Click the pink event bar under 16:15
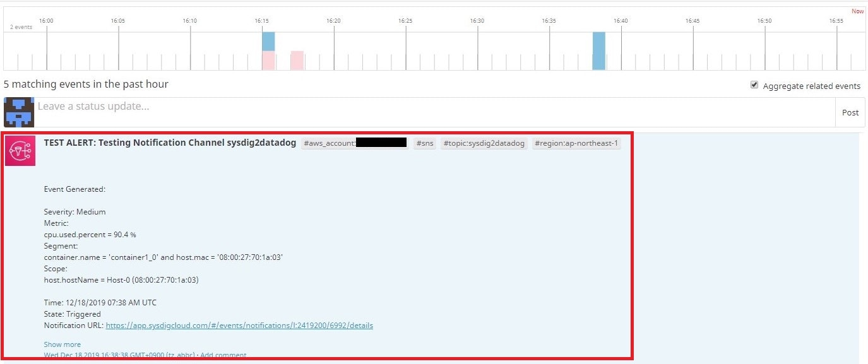 tap(268, 61)
